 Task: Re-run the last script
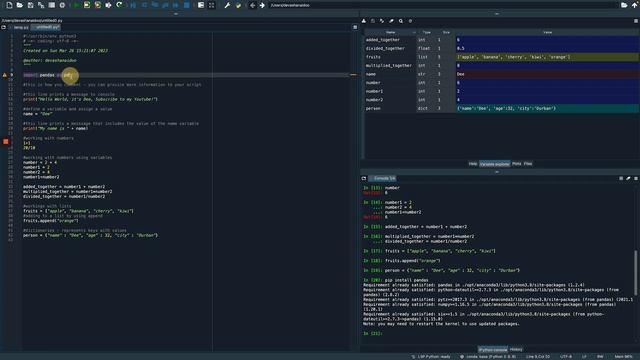pos(119,5)
